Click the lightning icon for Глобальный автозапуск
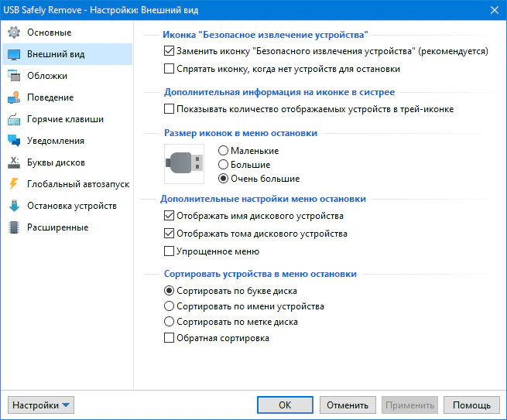Screen dimensions: 507x420 (13, 184)
